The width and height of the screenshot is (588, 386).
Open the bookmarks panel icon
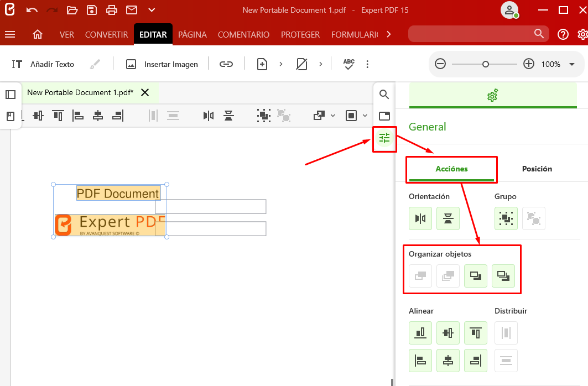(11, 116)
